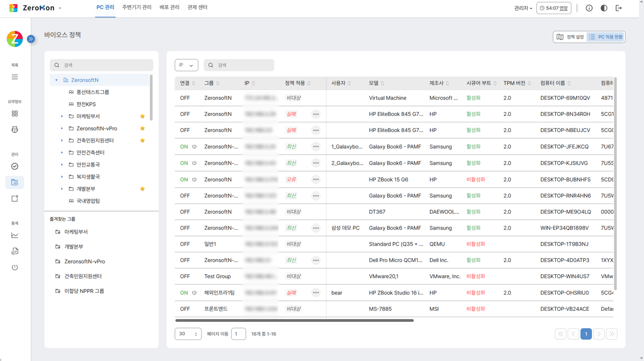Click power icon in DESKTOP-OHSRIU0 row
The image size is (644, 361).
[194, 293]
